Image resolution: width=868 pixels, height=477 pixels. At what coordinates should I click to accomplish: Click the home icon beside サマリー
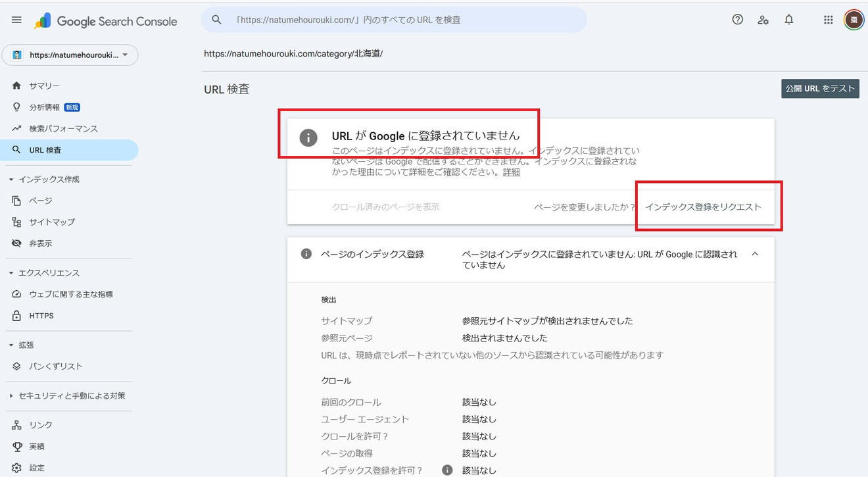16,86
